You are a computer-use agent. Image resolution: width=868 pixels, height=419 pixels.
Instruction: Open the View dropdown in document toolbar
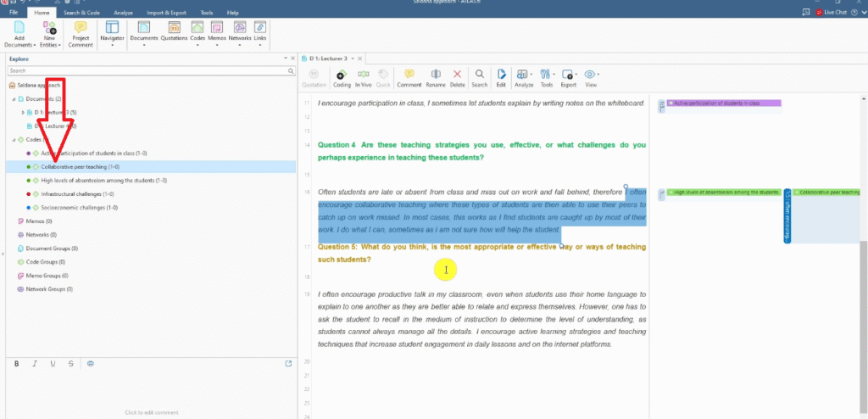click(591, 77)
